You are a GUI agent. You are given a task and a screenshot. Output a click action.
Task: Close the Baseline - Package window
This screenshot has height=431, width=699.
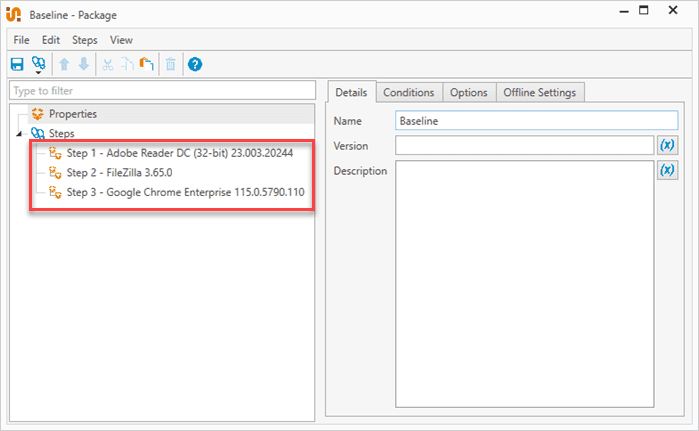[x=673, y=10]
